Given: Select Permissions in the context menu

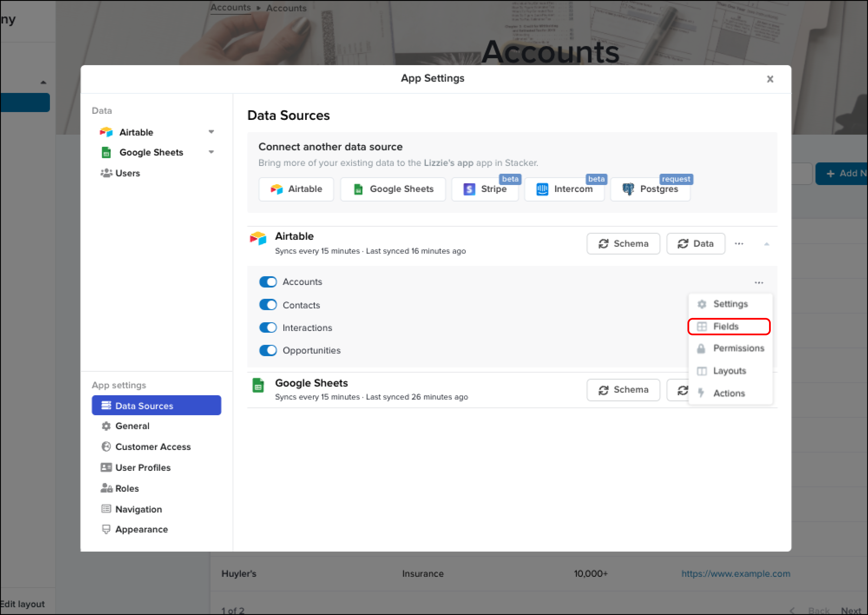Looking at the screenshot, I should tap(730, 348).
